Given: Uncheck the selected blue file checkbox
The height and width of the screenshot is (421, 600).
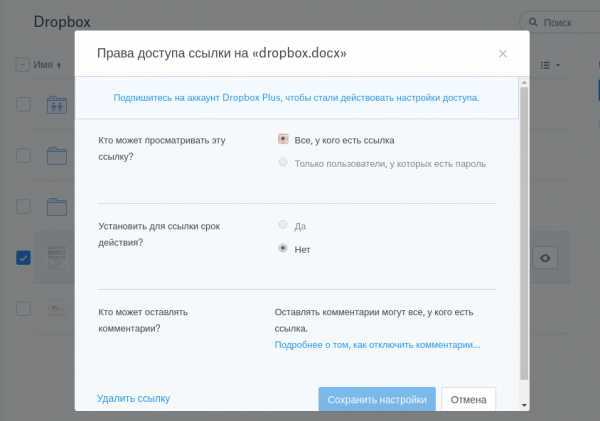Looking at the screenshot, I should coord(23,258).
